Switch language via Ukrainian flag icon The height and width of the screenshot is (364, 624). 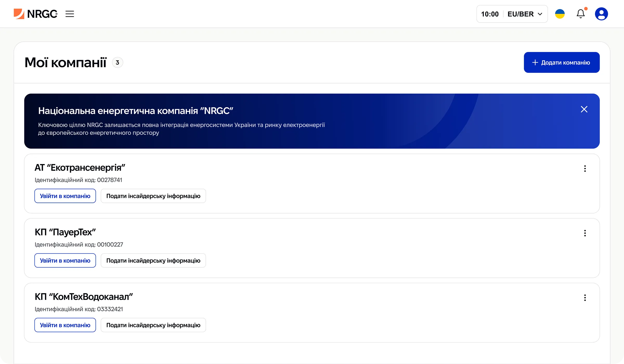pyautogui.click(x=560, y=14)
